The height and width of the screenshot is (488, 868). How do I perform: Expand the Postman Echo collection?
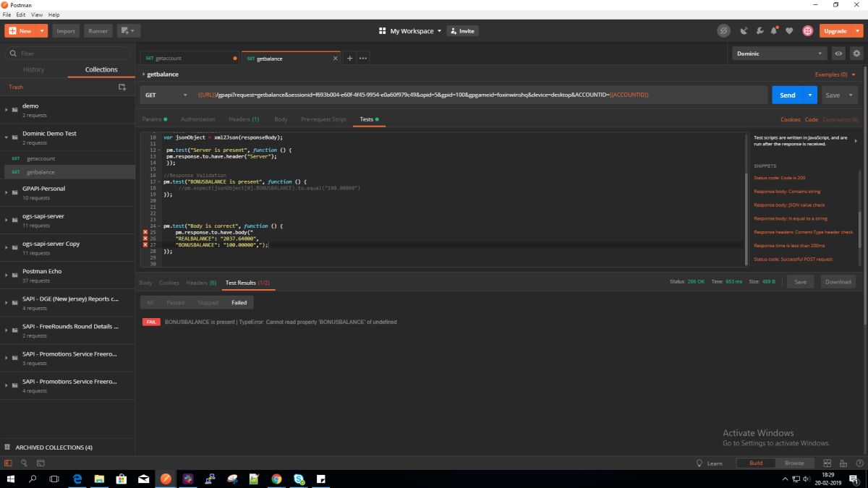7,275
